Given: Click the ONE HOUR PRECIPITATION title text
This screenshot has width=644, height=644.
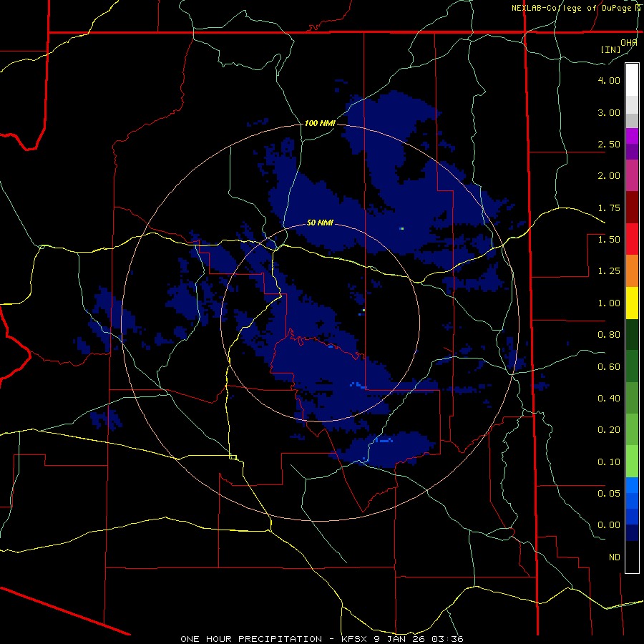Looking at the screenshot, I should coord(251,639).
